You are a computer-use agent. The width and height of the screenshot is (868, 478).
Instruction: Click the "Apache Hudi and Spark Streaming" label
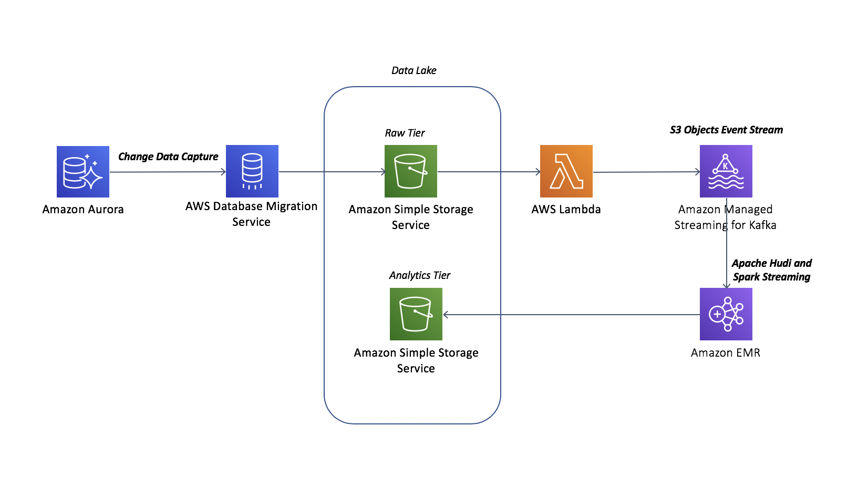pos(771,270)
